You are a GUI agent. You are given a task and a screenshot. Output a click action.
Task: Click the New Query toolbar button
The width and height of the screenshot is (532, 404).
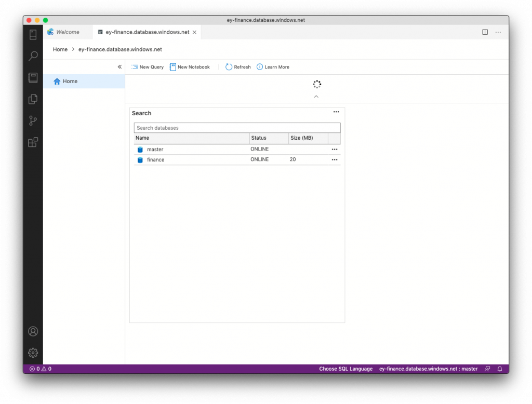click(148, 67)
